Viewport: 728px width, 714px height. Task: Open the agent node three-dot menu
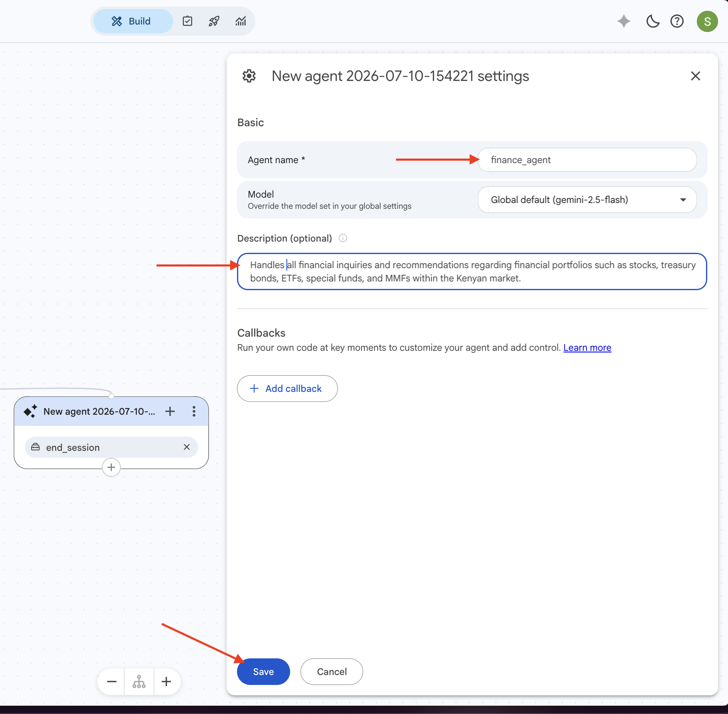[194, 411]
